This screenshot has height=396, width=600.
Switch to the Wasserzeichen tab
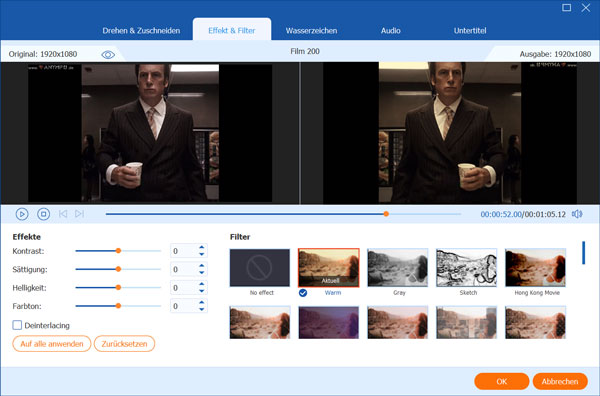click(311, 31)
